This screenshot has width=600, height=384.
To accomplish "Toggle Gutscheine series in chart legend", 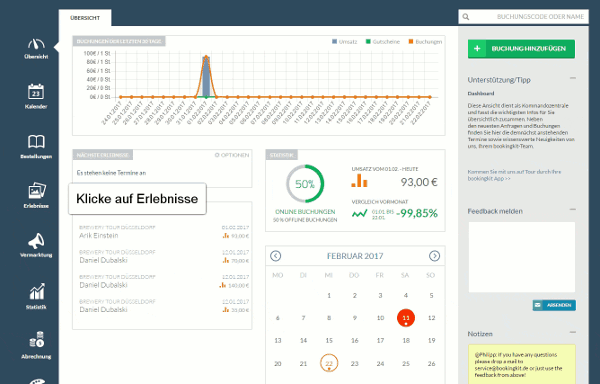I will [x=383, y=42].
